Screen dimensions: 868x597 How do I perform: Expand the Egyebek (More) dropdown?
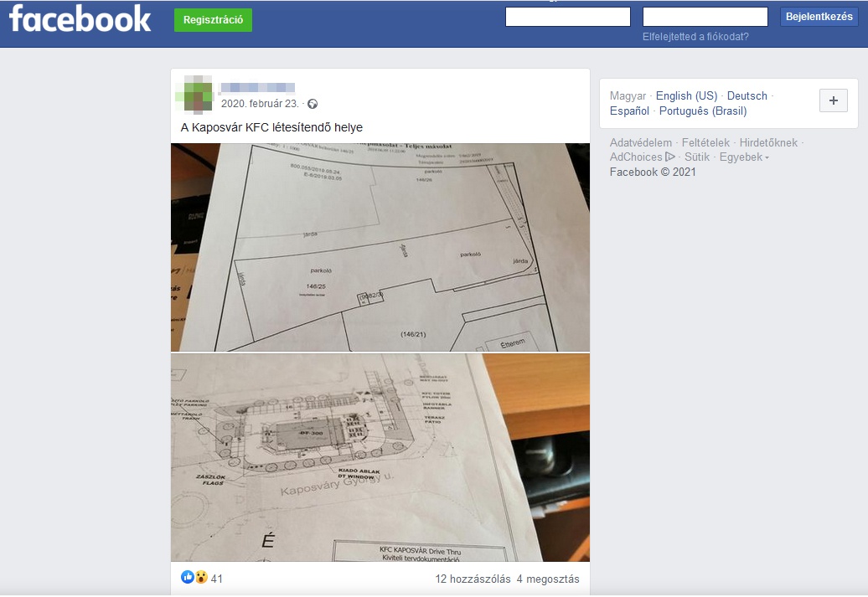click(744, 157)
